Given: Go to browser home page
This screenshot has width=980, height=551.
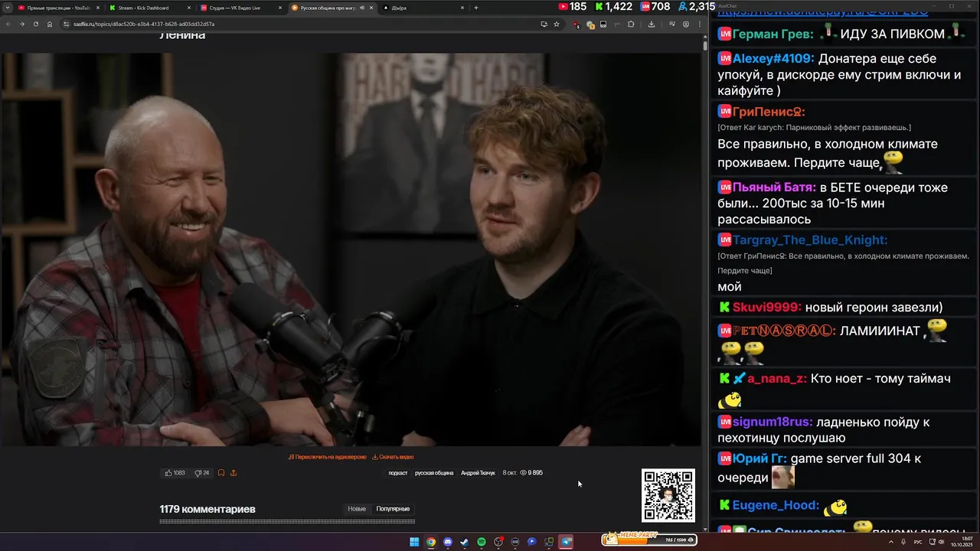Looking at the screenshot, I should [x=50, y=24].
